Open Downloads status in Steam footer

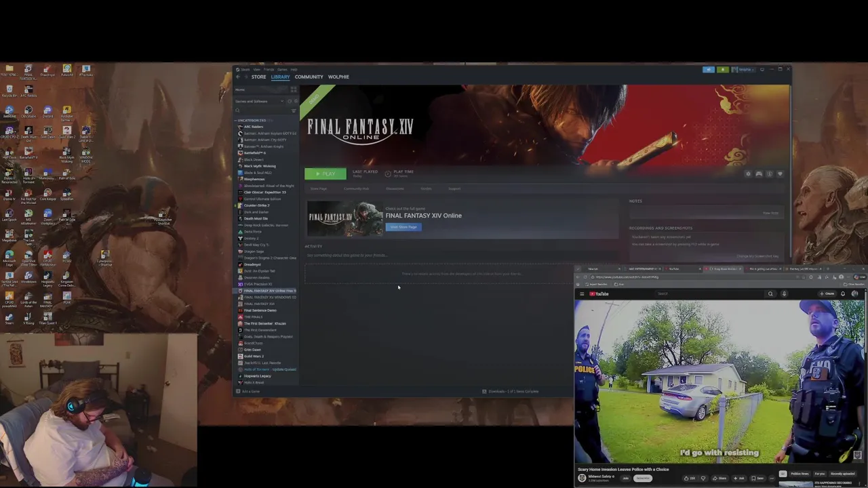click(x=511, y=391)
